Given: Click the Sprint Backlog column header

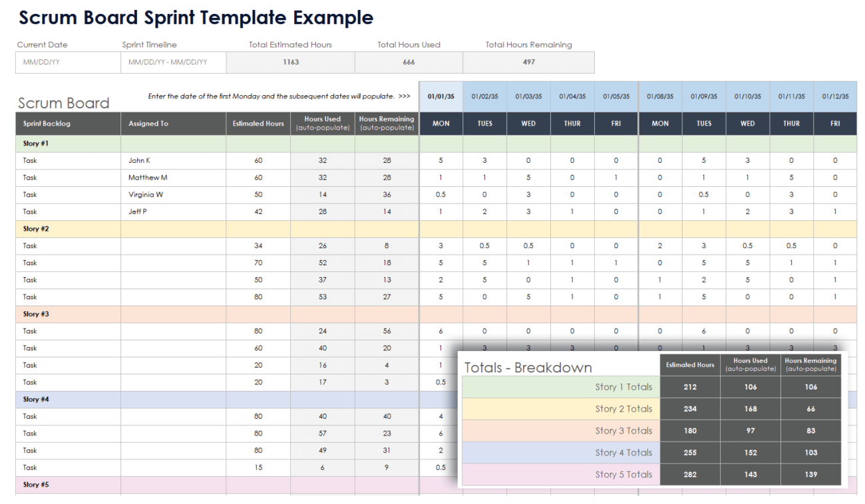Looking at the screenshot, I should point(48,123).
